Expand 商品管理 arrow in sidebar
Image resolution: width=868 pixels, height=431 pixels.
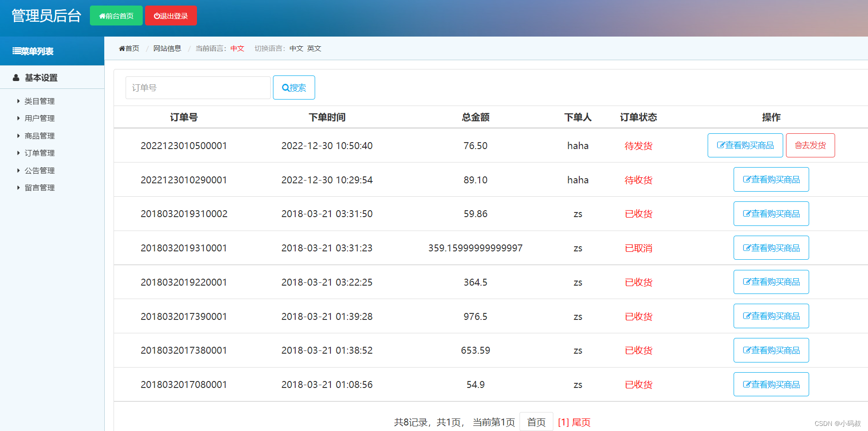[x=19, y=136]
